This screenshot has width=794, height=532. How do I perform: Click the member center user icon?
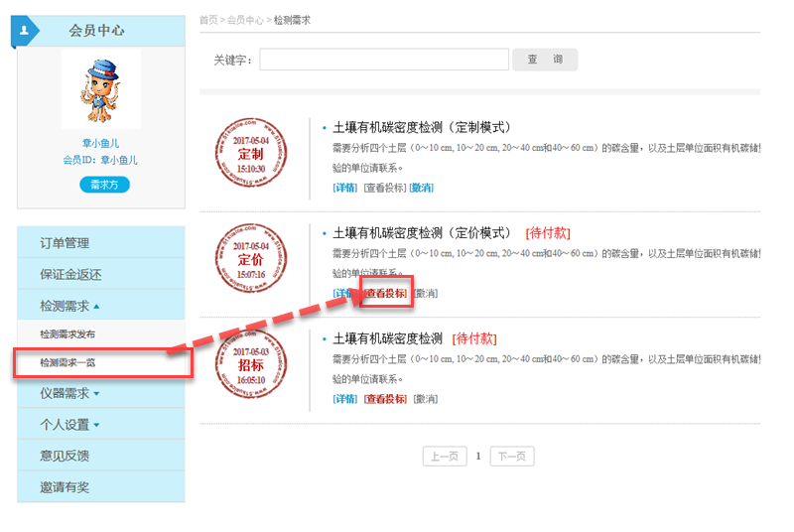point(24,31)
